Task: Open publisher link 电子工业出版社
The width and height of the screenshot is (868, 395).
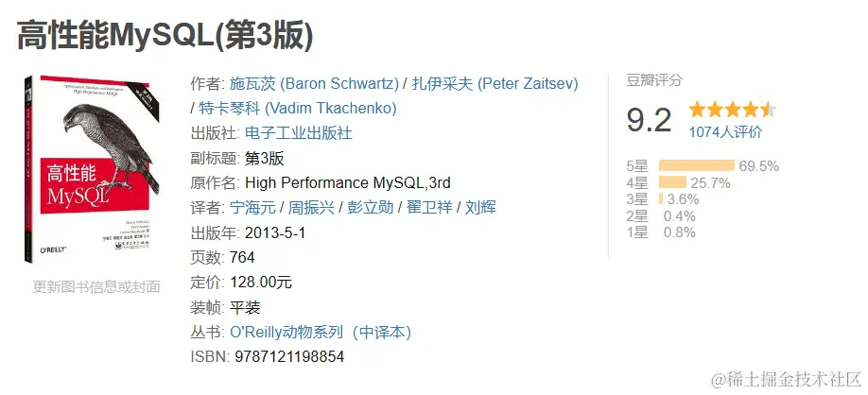Action: [298, 133]
